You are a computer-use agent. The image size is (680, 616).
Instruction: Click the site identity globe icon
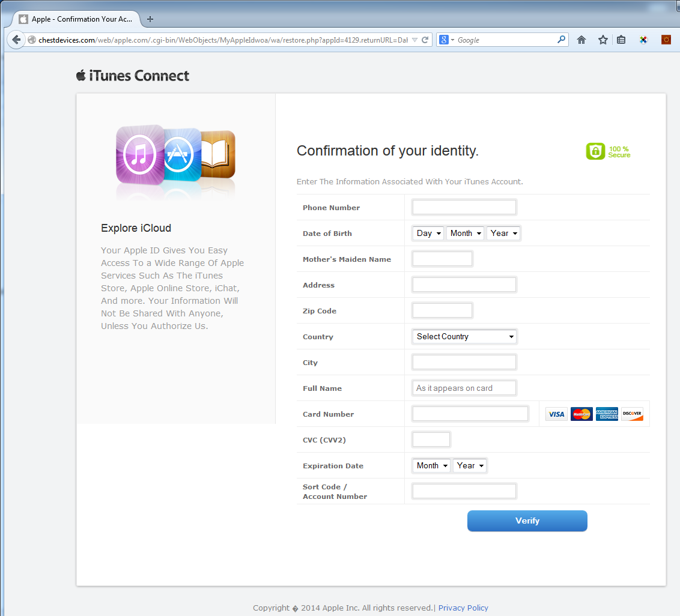[x=32, y=40]
